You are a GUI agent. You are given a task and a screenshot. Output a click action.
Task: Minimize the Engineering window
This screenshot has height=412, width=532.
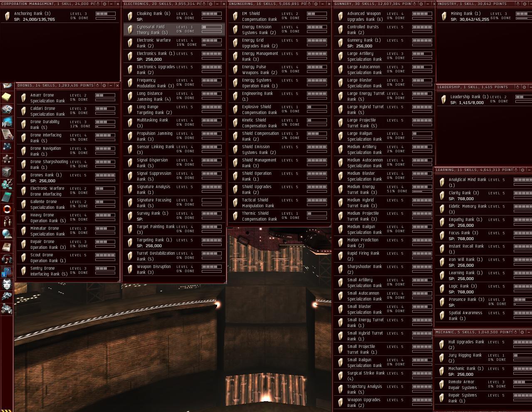coord(322,4)
